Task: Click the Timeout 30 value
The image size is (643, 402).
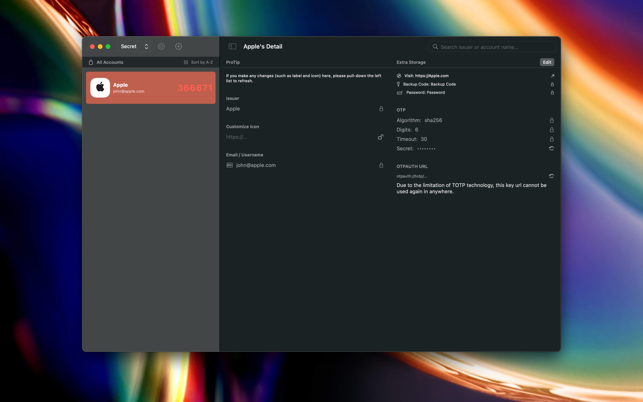Action: tap(424, 139)
